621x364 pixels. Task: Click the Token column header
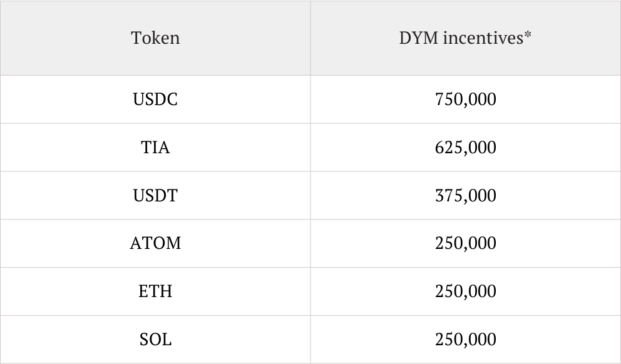pyautogui.click(x=155, y=38)
